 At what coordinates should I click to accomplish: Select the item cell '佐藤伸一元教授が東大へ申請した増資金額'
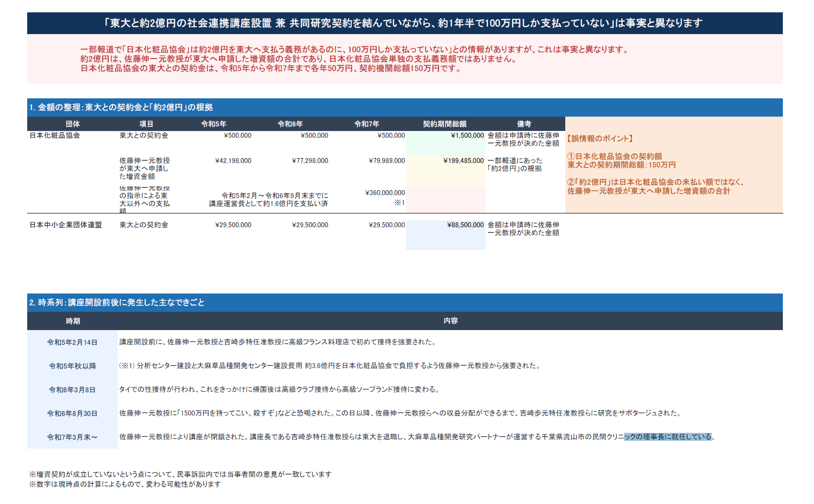click(145, 168)
